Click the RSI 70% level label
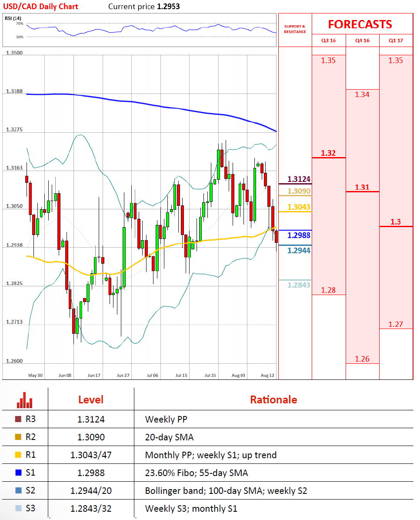Image resolution: width=420 pixels, height=520 pixels. pos(20,23)
